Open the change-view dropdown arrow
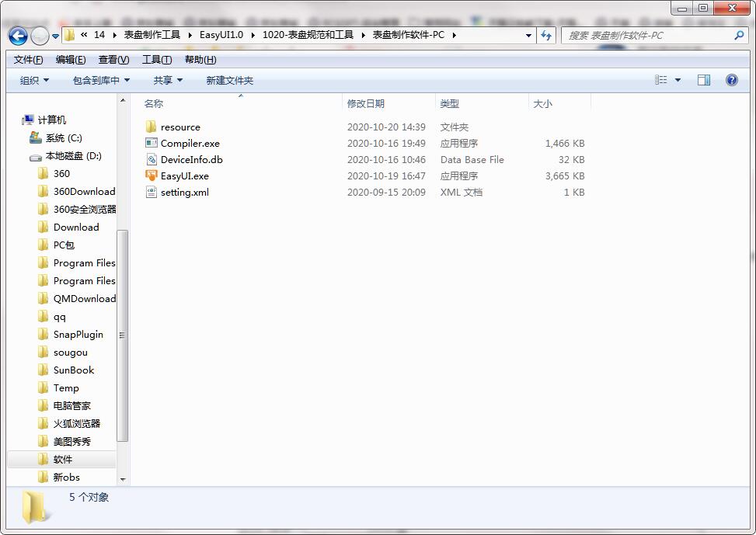This screenshot has height=535, width=756. pos(679,80)
